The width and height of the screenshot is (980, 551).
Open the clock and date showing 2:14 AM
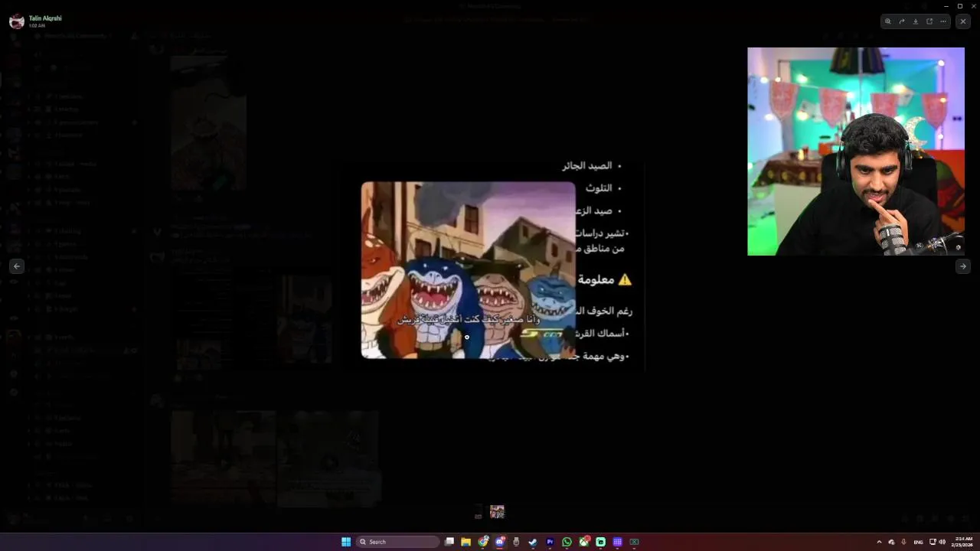click(x=962, y=542)
